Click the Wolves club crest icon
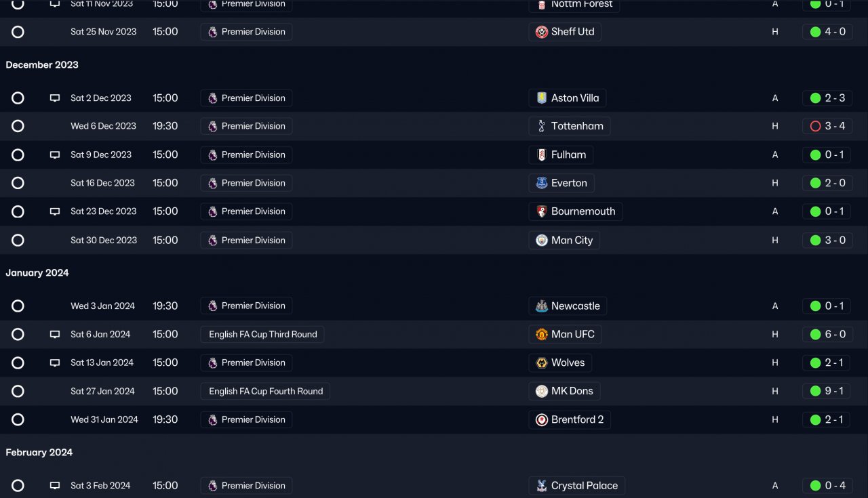This screenshot has height=498, width=868. tap(541, 363)
